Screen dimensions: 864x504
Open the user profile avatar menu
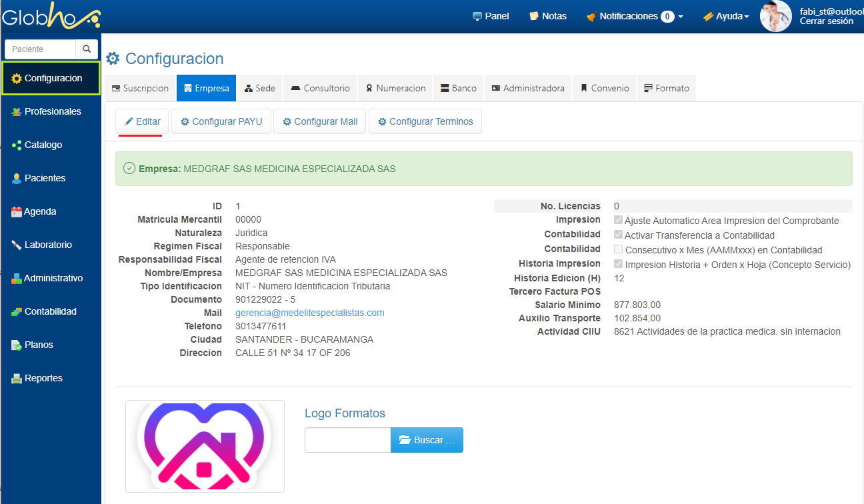[775, 16]
